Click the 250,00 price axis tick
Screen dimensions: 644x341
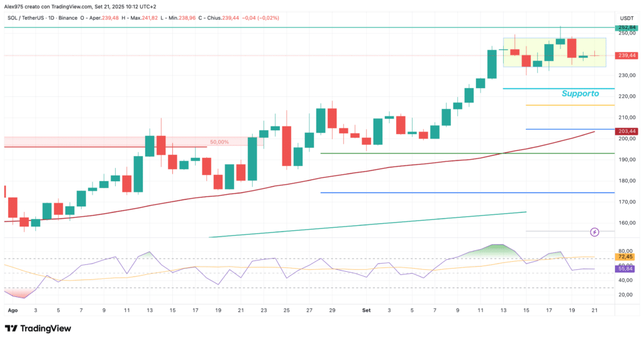point(627,33)
